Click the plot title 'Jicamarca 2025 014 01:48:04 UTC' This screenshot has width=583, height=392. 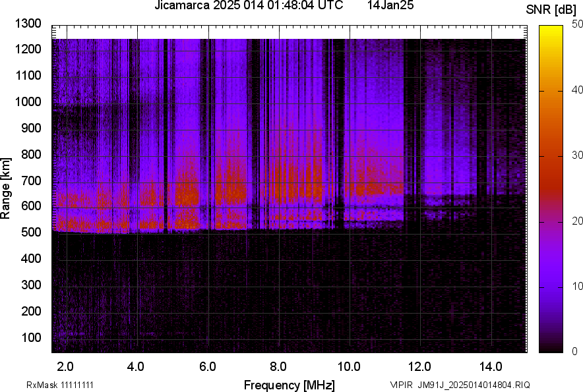click(249, 5)
